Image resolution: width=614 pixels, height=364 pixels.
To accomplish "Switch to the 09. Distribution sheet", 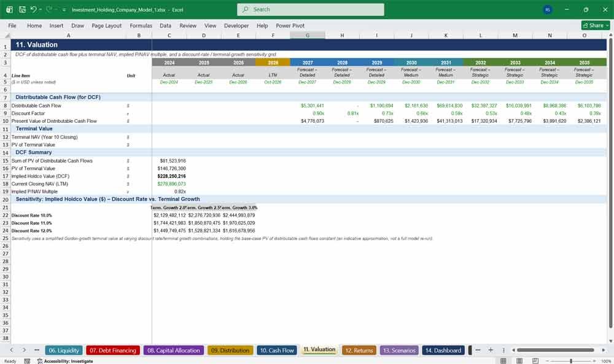I will click(230, 350).
